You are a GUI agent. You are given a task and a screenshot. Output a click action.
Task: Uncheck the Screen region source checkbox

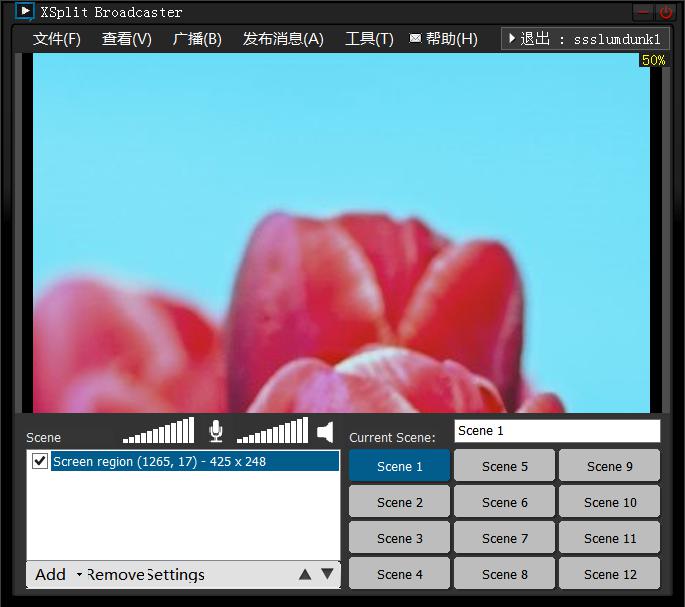click(40, 461)
